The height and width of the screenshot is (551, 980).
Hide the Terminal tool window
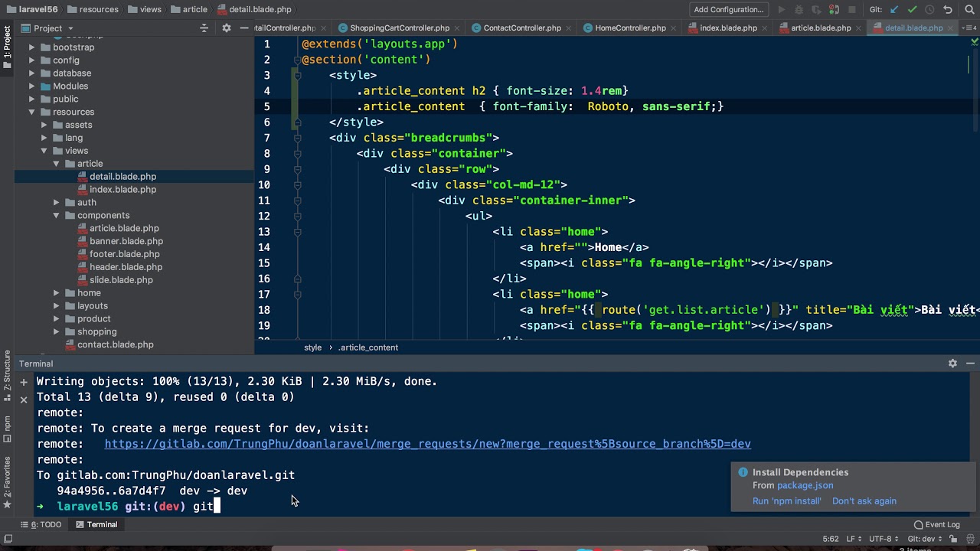pos(970,364)
